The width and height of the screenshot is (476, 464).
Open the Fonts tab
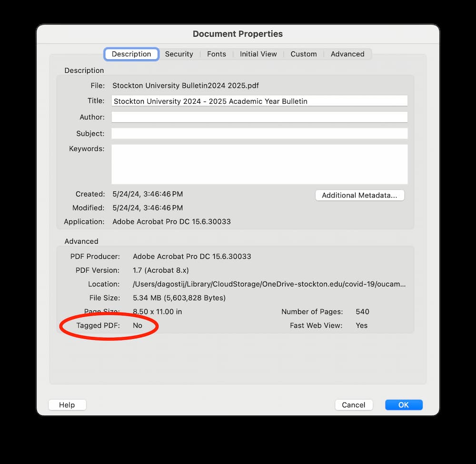coord(217,54)
